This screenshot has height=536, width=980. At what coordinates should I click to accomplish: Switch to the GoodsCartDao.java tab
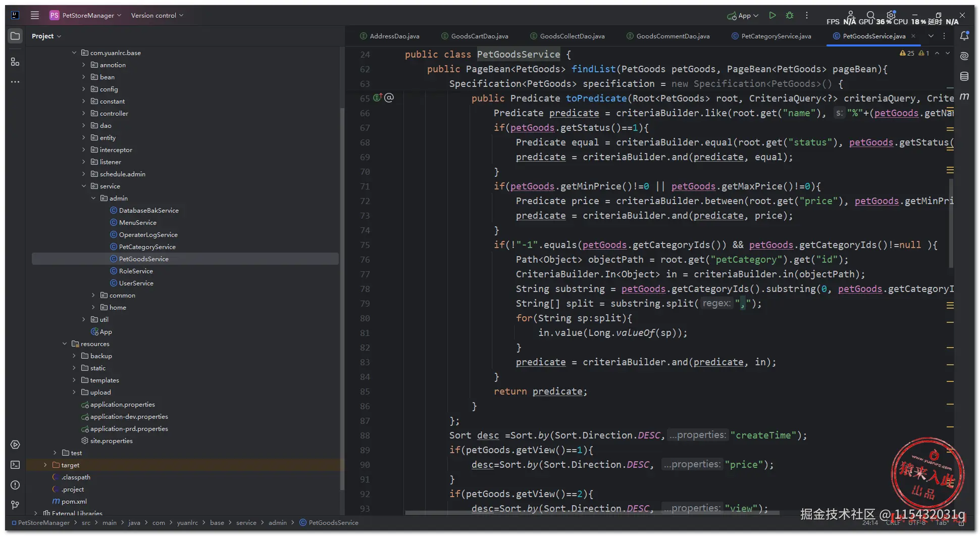tap(475, 36)
